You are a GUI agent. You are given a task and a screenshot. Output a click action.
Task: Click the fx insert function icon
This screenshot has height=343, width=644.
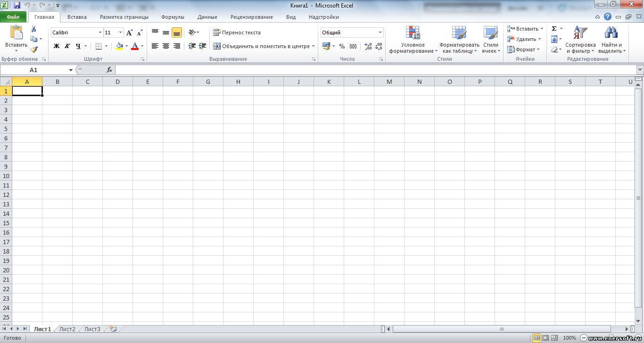pos(109,70)
